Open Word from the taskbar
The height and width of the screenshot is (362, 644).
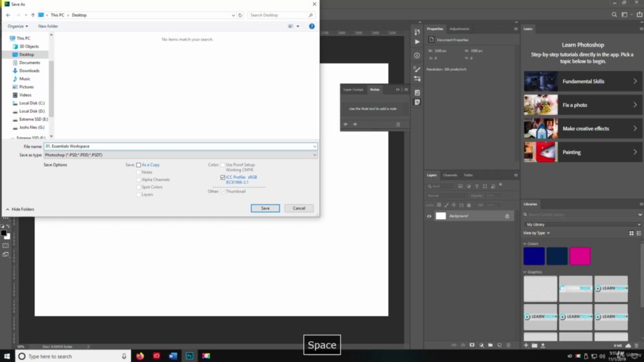173,356
